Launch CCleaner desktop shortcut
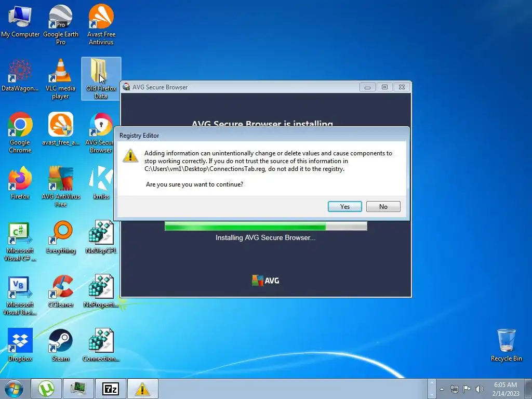 (x=61, y=291)
